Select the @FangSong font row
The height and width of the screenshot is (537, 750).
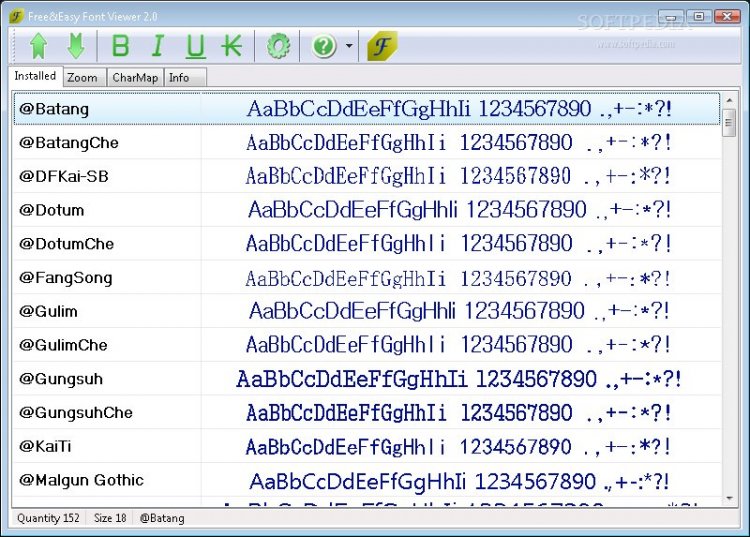366,277
